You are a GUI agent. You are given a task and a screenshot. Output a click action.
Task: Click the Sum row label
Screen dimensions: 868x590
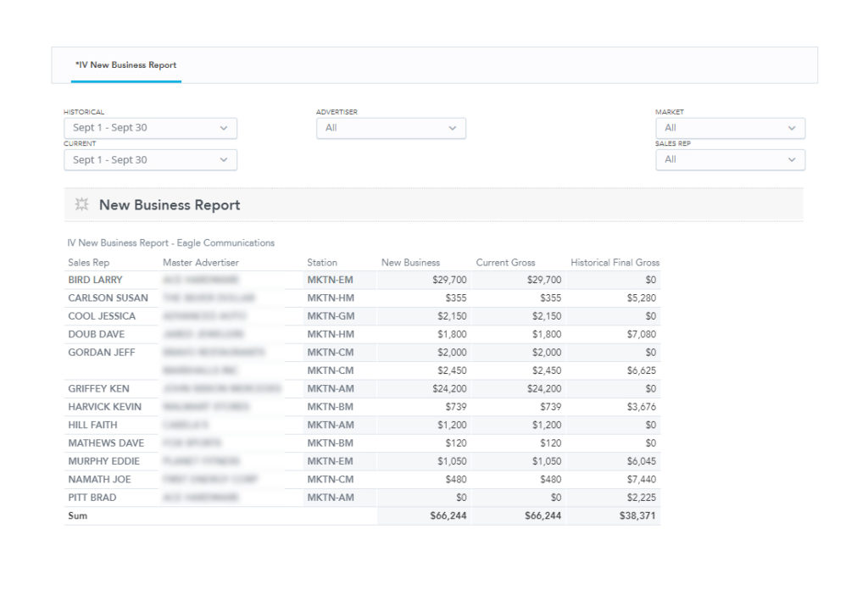tap(77, 516)
